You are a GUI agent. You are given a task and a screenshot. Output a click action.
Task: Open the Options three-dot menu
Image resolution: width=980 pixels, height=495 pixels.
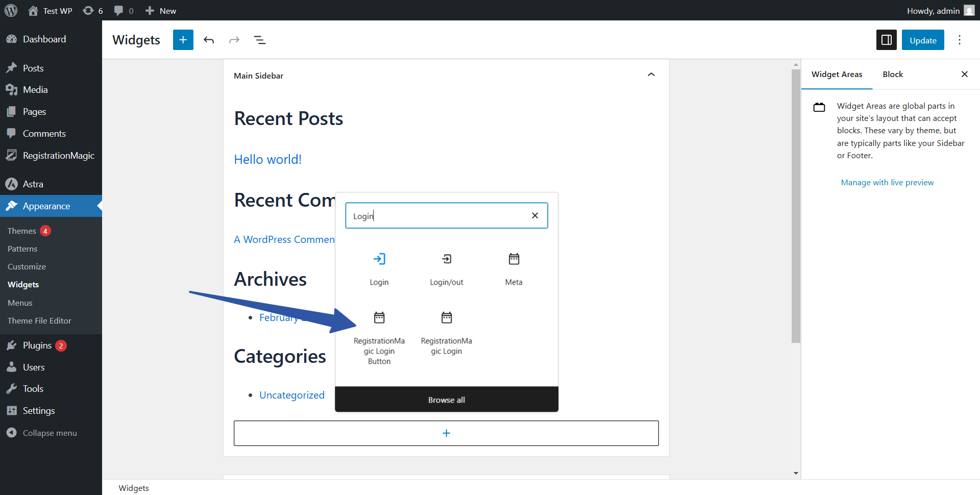959,40
